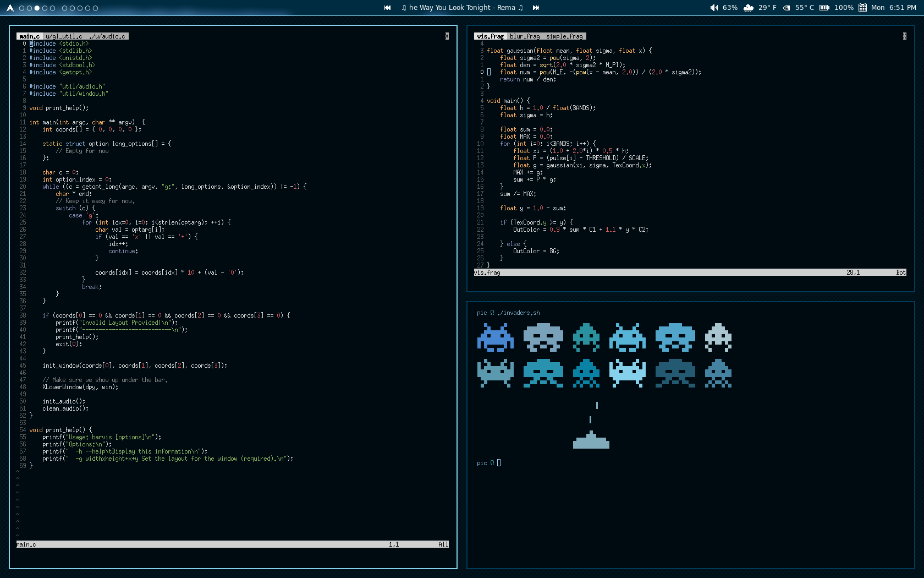Click the XLowerWindow(dpy, win); line
Viewport: 924px width, 578px height.
tap(80, 387)
